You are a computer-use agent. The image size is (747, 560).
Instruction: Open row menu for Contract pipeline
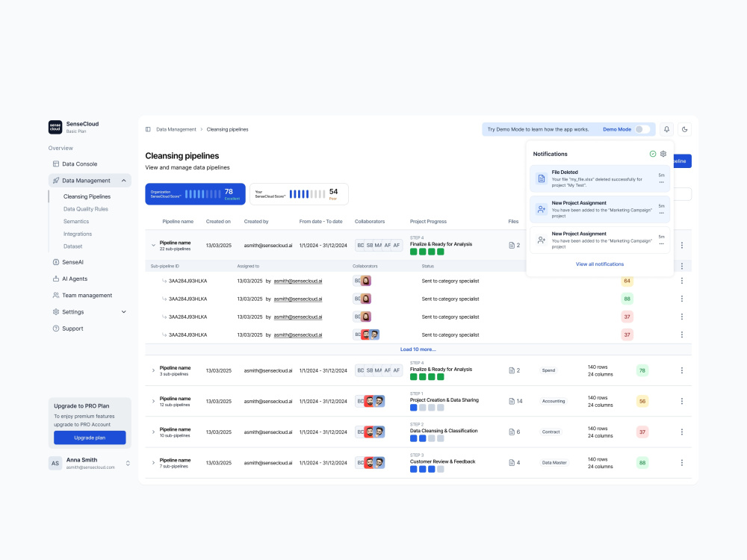pos(682,432)
